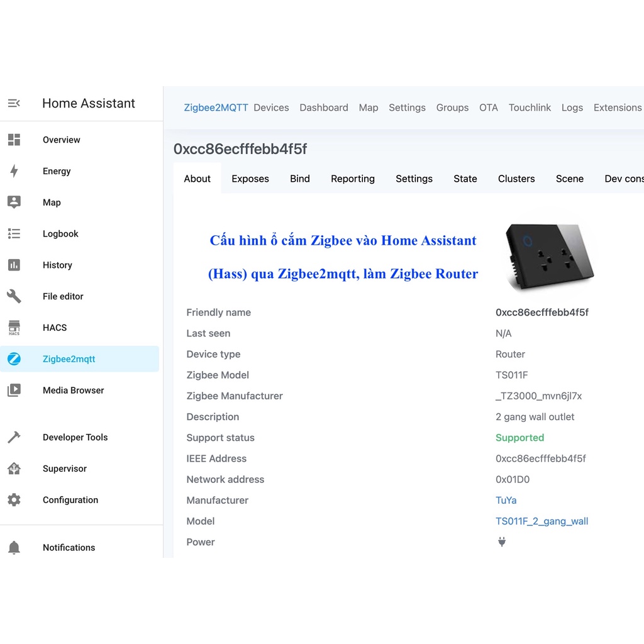644x644 pixels.
Task: Collapse the Home Assistant sidebar menu icon
Action: pos(14,103)
